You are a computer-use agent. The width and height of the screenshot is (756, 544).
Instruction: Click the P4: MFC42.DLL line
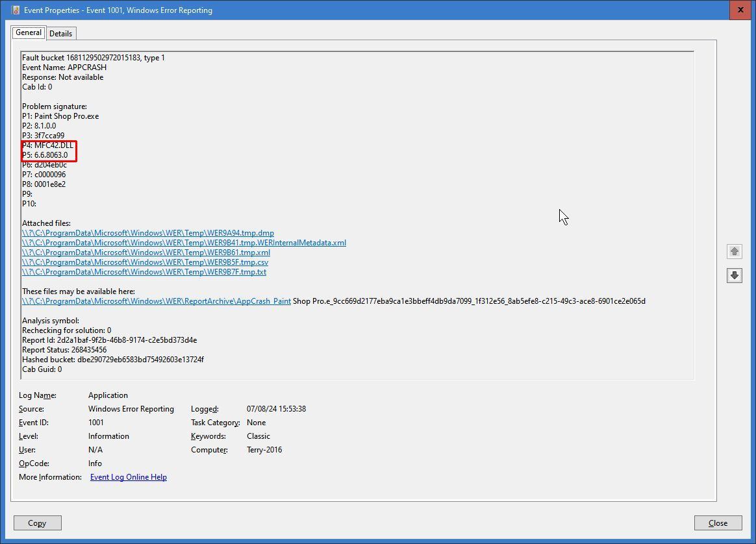(47, 145)
